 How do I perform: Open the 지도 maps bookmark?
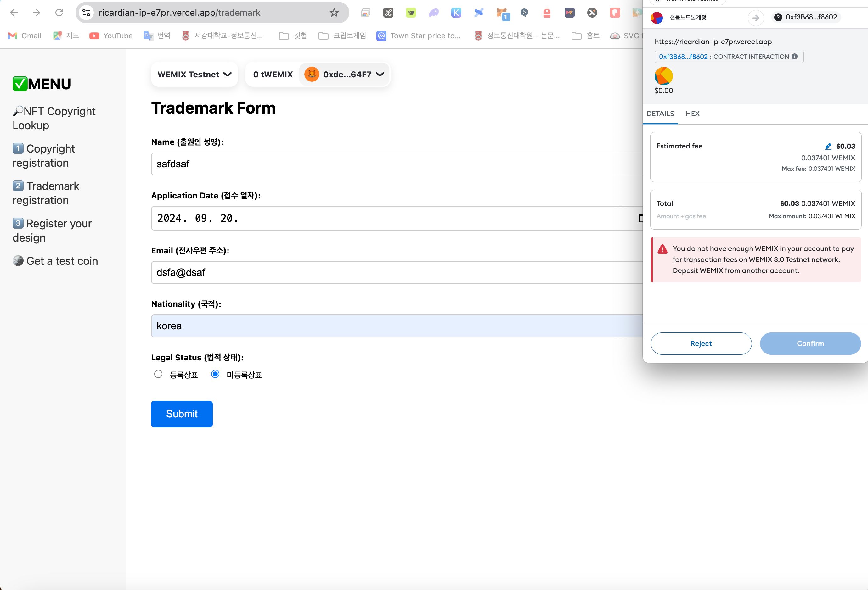[66, 36]
